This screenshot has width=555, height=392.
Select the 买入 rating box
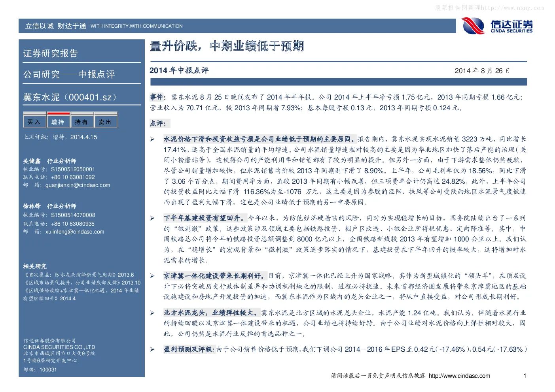click(34, 122)
